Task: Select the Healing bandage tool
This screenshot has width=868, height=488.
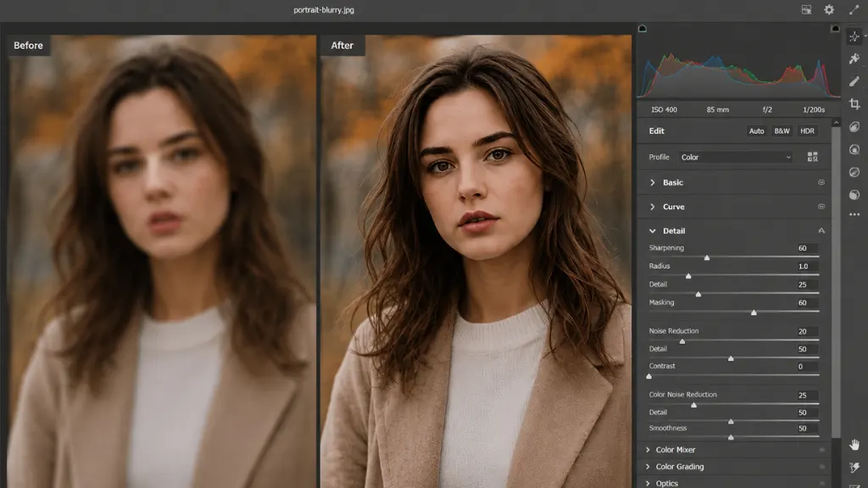Action: coord(854,58)
